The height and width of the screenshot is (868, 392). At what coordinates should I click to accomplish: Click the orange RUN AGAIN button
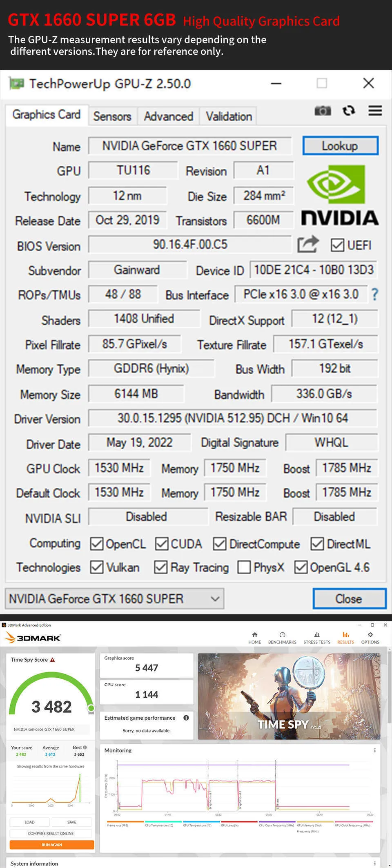click(52, 845)
